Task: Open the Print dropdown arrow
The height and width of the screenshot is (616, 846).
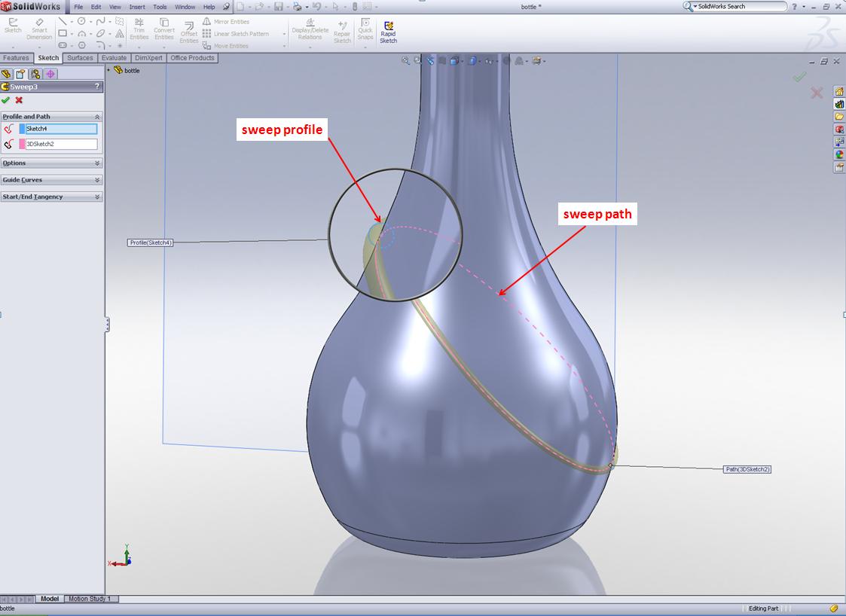Action: [306, 7]
